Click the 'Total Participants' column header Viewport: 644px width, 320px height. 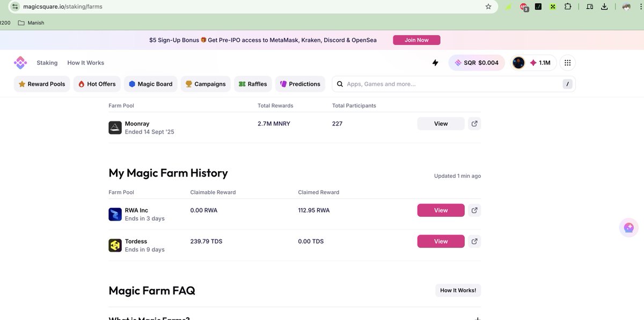pos(354,106)
